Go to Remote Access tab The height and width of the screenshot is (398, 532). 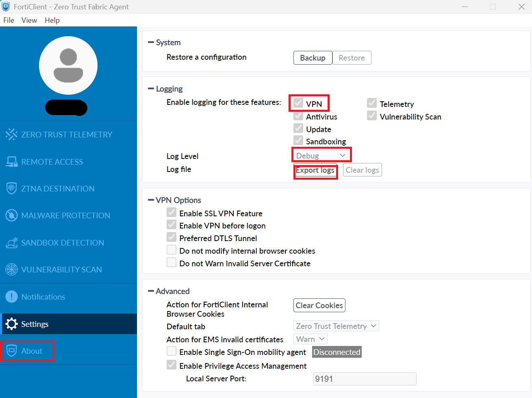(68, 162)
